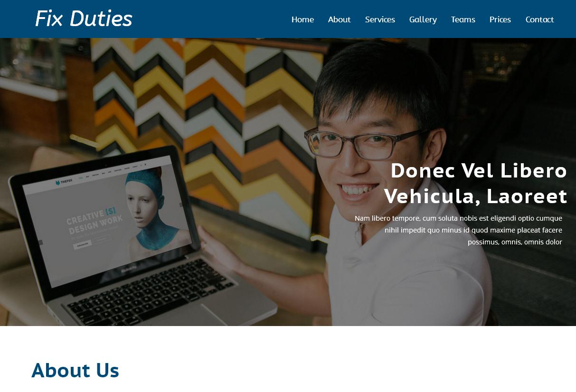Image resolution: width=576 pixels, height=392 pixels.
Task: Click empty navy header area beside logo
Action: point(211,19)
